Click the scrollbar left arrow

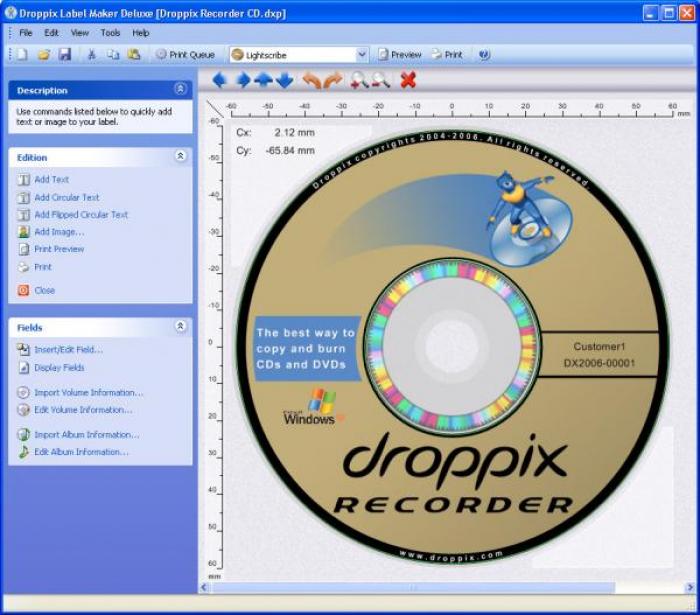pyautogui.click(x=204, y=588)
